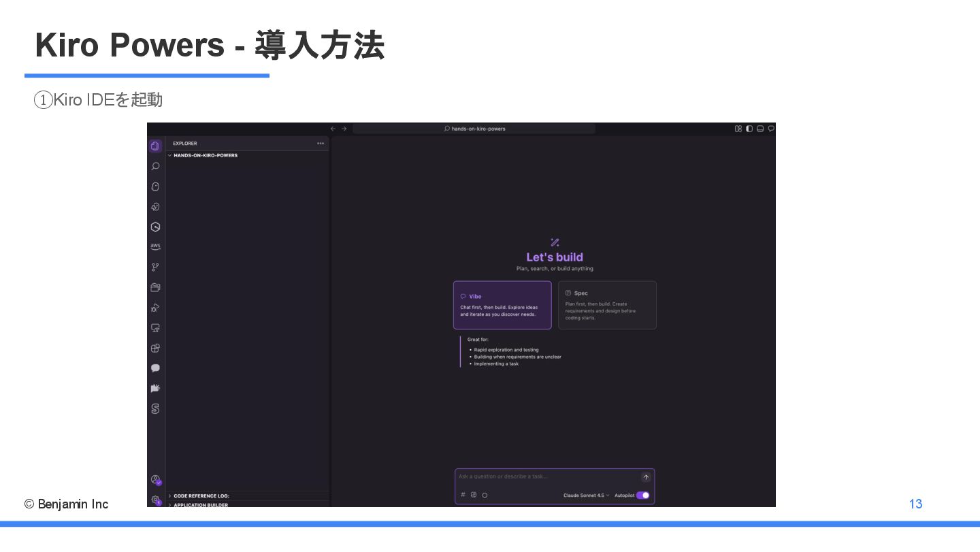Open the Manage gear icon
This screenshot has height=552, width=980.
(155, 500)
